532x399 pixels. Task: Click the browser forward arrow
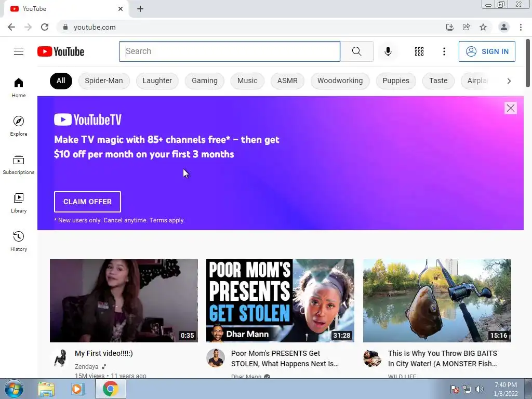pos(28,27)
